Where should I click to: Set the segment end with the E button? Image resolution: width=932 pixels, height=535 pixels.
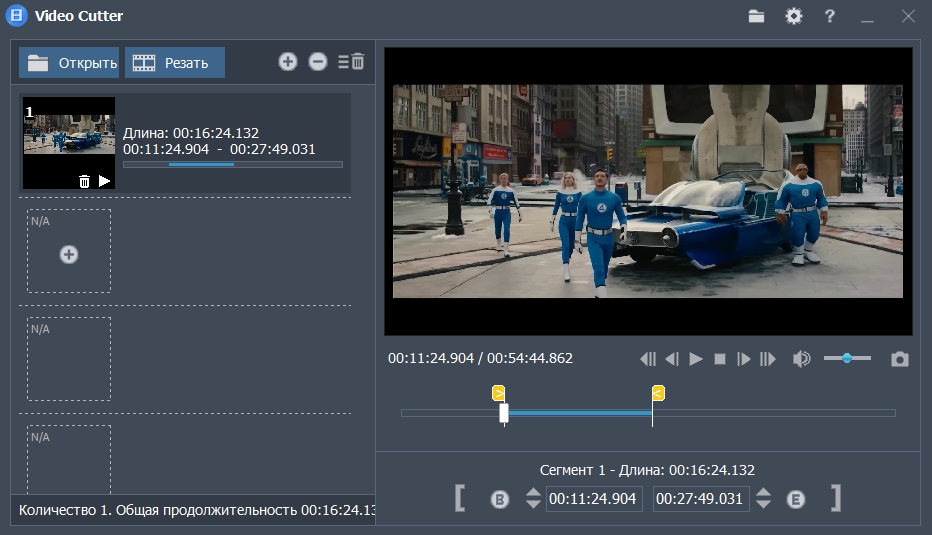point(796,499)
